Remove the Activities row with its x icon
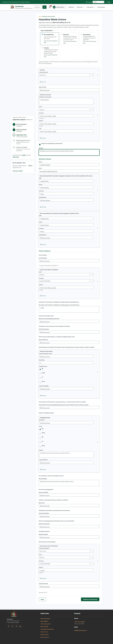This screenshot has width=113, height=644. click(98, 75)
